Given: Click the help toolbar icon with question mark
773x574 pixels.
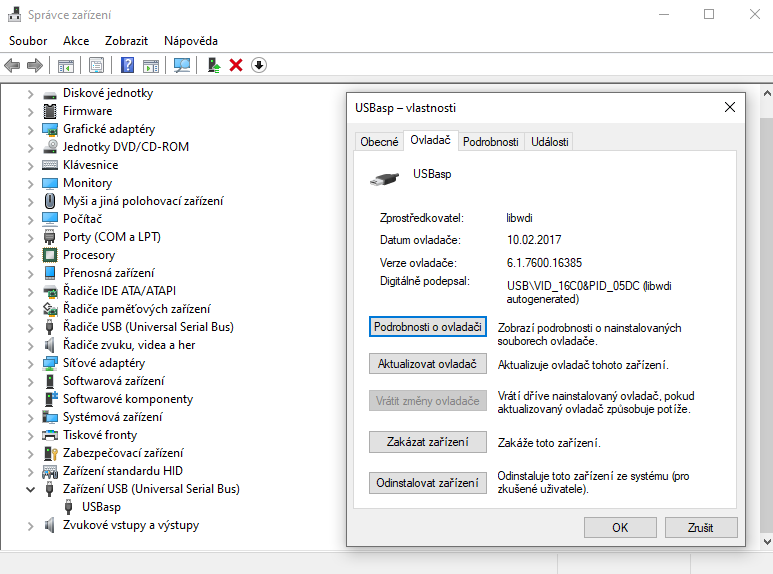Looking at the screenshot, I should [127, 66].
